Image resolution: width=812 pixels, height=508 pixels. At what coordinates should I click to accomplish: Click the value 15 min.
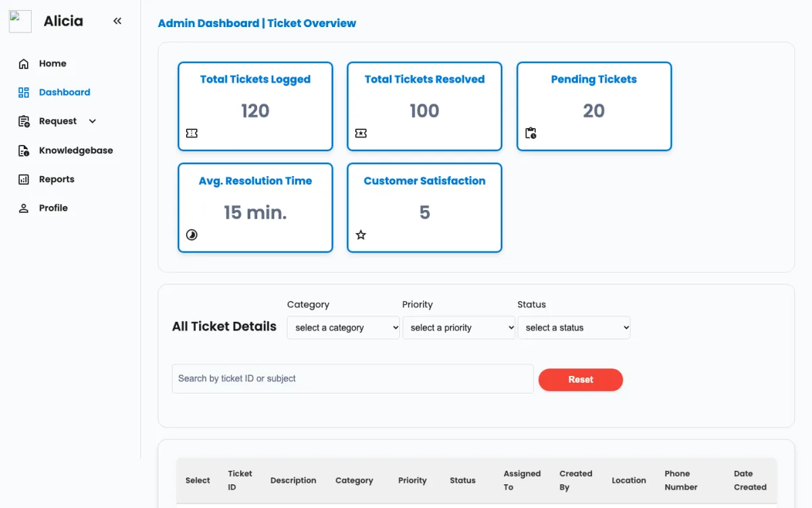click(x=255, y=213)
